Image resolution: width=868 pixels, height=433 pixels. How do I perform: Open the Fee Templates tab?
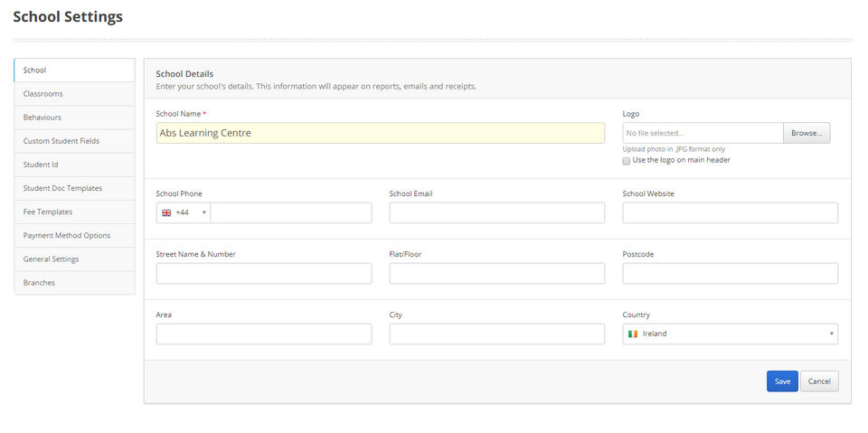(x=74, y=212)
